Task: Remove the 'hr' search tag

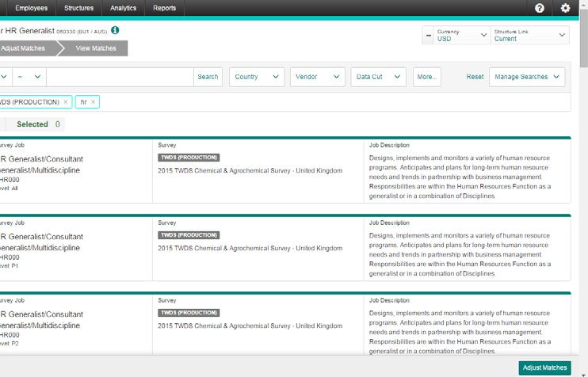Action: (x=94, y=102)
